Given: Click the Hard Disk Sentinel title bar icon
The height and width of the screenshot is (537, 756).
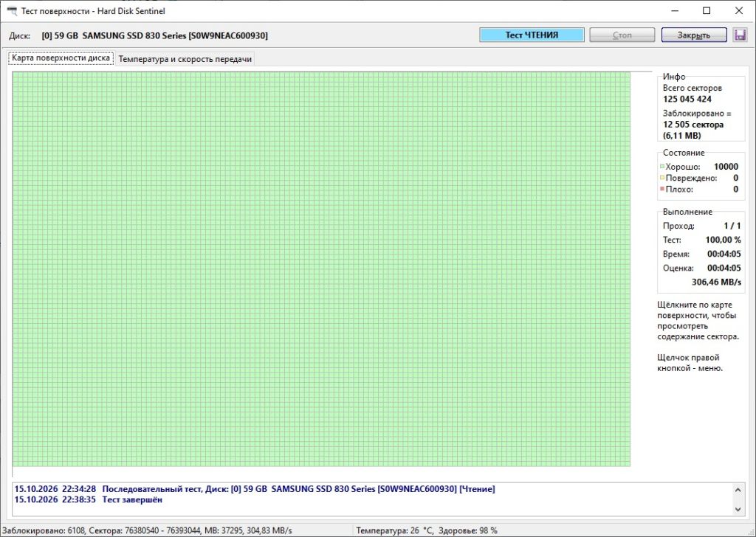Looking at the screenshot, I should click(x=12, y=11).
